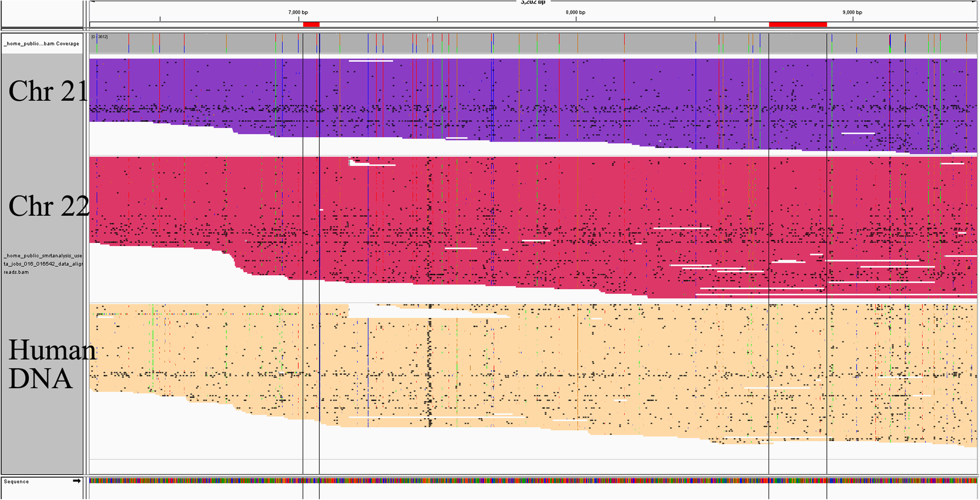Click the [0 - 3612] data range label

99,37
